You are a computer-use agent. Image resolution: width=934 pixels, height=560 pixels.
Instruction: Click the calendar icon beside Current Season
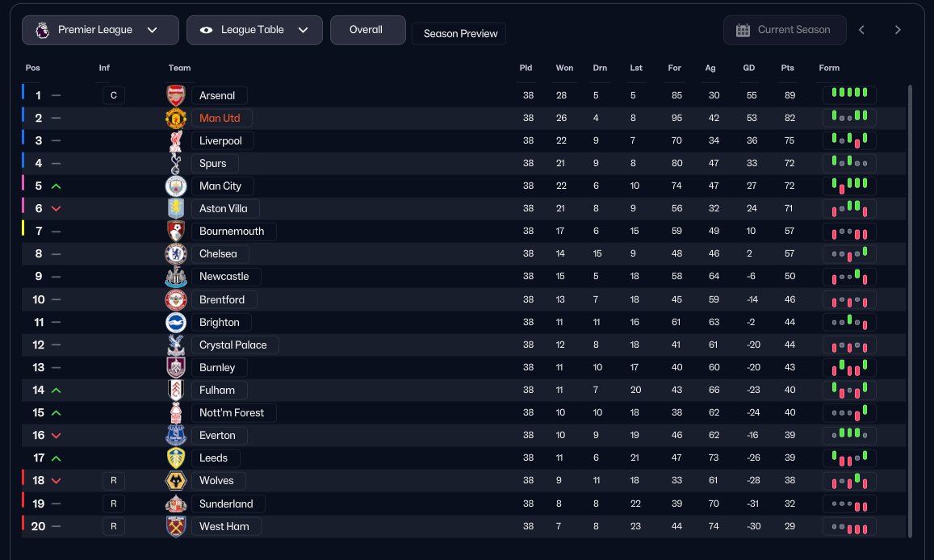[x=743, y=30]
